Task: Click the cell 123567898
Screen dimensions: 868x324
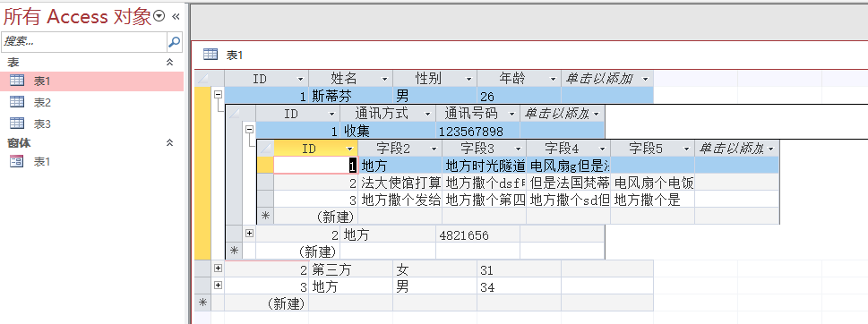Action: tap(477, 131)
